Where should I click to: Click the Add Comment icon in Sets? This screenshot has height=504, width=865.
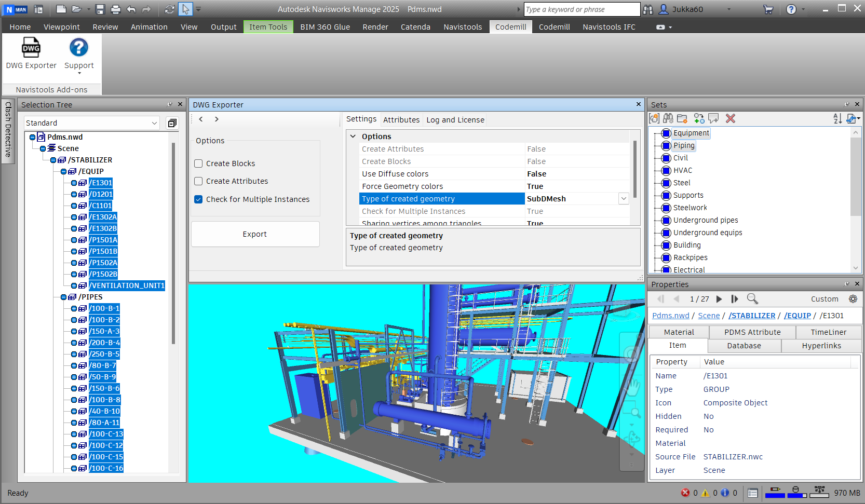coord(714,119)
